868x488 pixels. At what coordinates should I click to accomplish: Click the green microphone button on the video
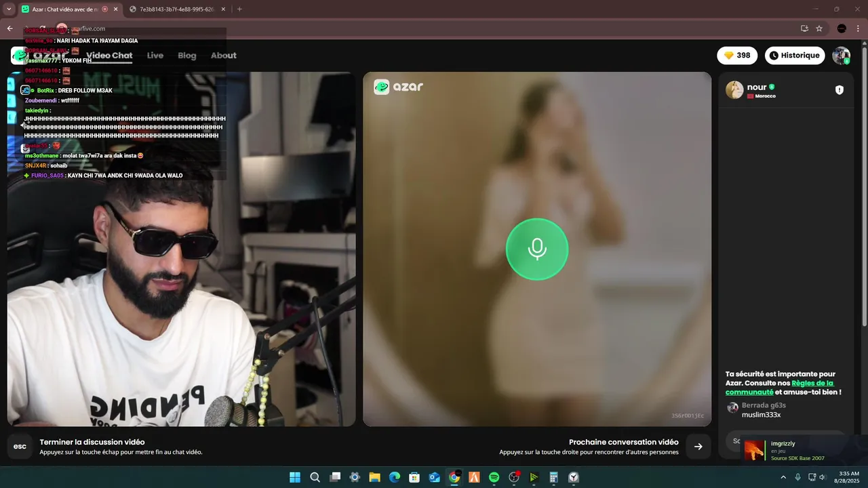[537, 249]
